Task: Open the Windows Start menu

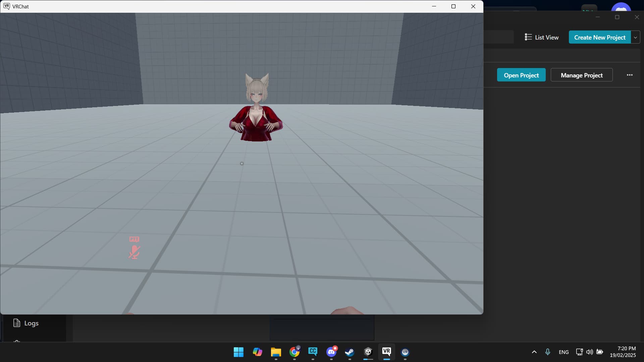Action: coord(238,352)
